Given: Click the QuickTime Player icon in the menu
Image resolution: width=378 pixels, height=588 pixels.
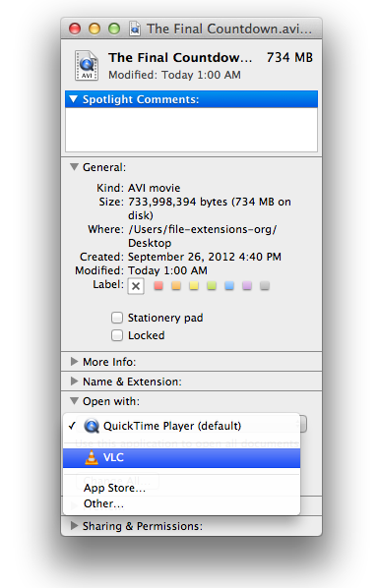Looking at the screenshot, I should click(x=92, y=426).
